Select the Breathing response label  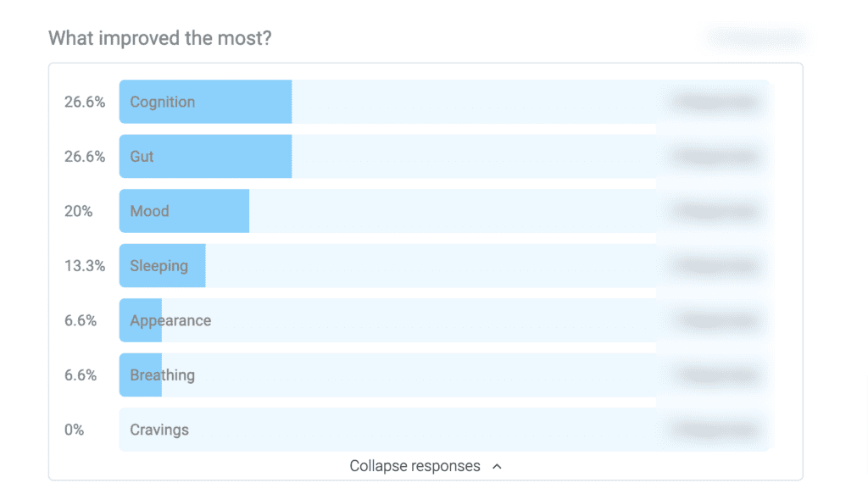pos(162,375)
